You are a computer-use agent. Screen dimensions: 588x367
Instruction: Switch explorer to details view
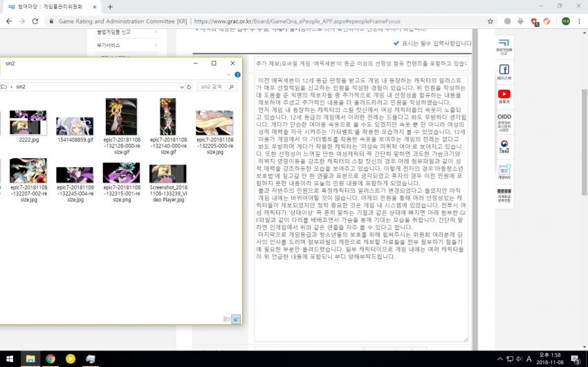(227, 319)
